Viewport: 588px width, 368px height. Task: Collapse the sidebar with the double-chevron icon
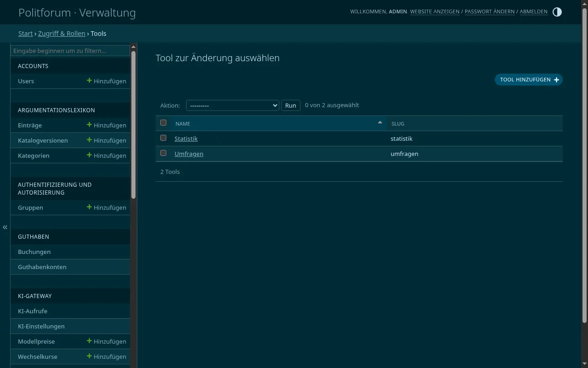[5, 227]
